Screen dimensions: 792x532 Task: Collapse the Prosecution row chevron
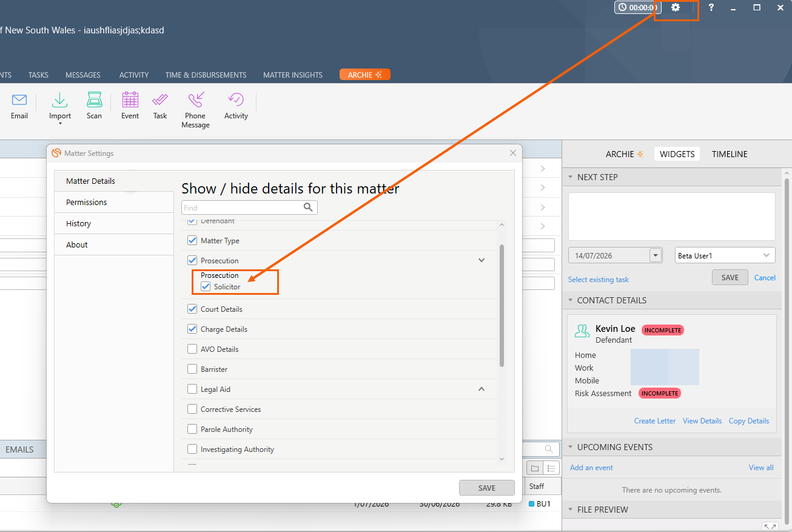click(482, 260)
